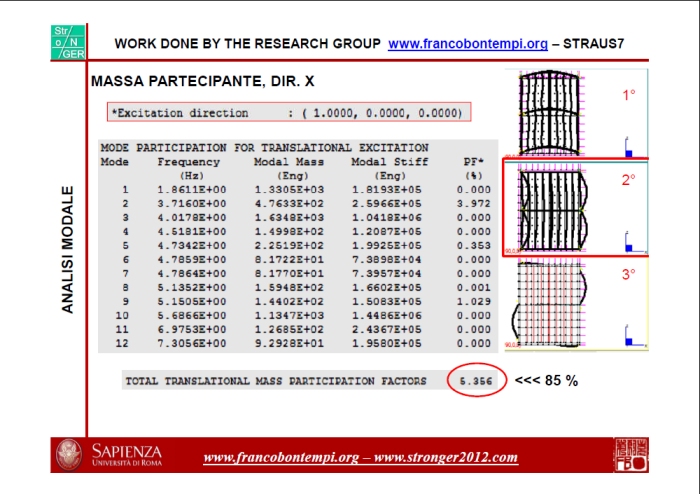Click the Total Translational Mass Participation Factors row
This screenshot has height=494, width=700.
[275, 381]
